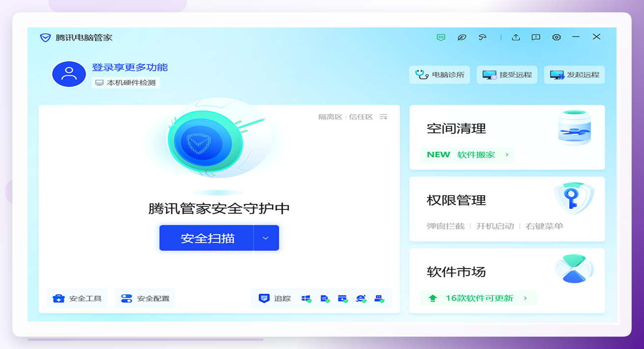
Task: Click the NEW 软件搬家 link
Action: pyautogui.click(x=467, y=155)
